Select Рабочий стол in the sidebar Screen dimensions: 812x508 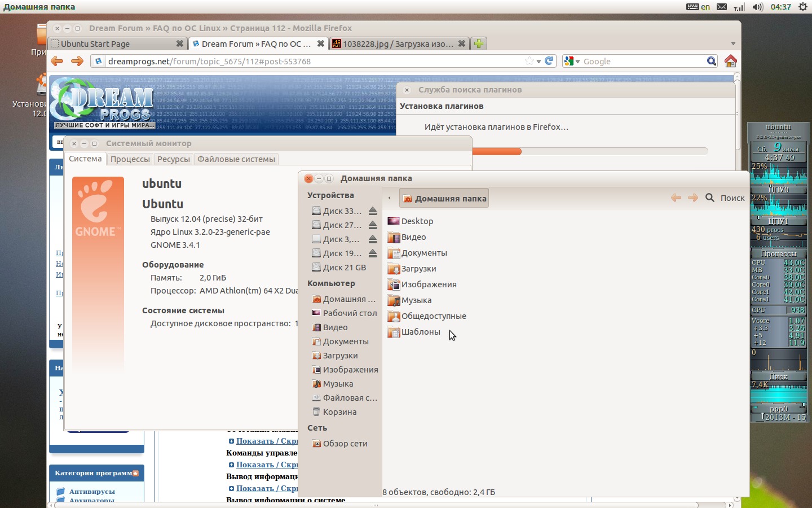click(344, 313)
